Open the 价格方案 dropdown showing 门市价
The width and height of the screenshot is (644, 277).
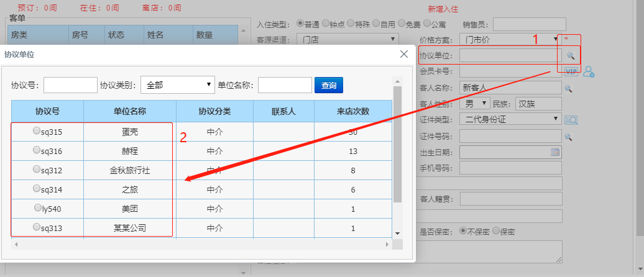[x=510, y=40]
